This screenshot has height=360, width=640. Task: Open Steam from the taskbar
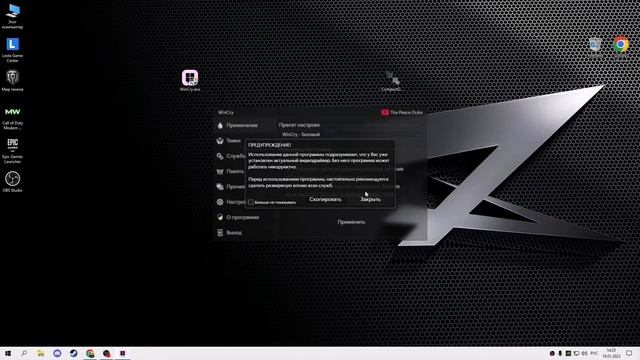(x=73, y=353)
